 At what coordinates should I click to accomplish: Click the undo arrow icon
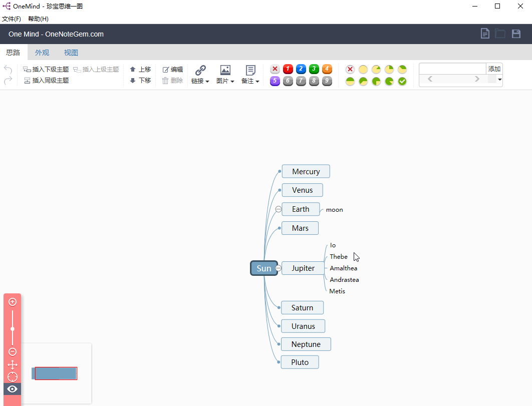click(x=8, y=70)
